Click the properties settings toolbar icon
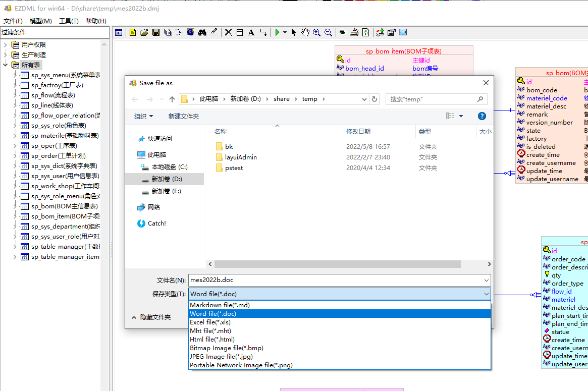Viewport: 588px width, 391px height. pyautogui.click(x=392, y=33)
